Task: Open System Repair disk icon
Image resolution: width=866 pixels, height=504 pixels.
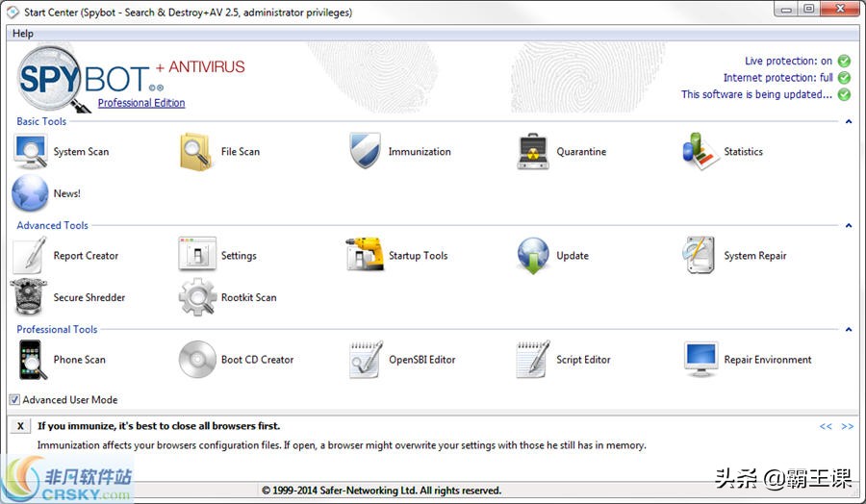Action: pos(700,255)
